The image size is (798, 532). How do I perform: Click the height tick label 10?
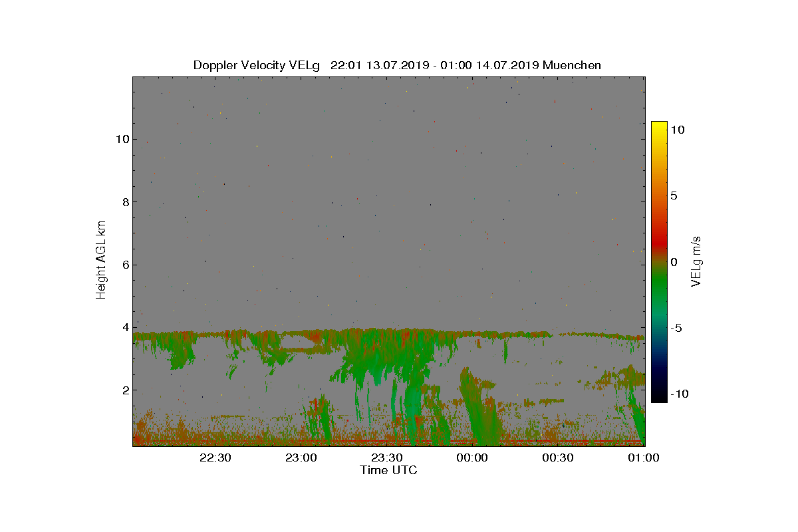pyautogui.click(x=122, y=139)
